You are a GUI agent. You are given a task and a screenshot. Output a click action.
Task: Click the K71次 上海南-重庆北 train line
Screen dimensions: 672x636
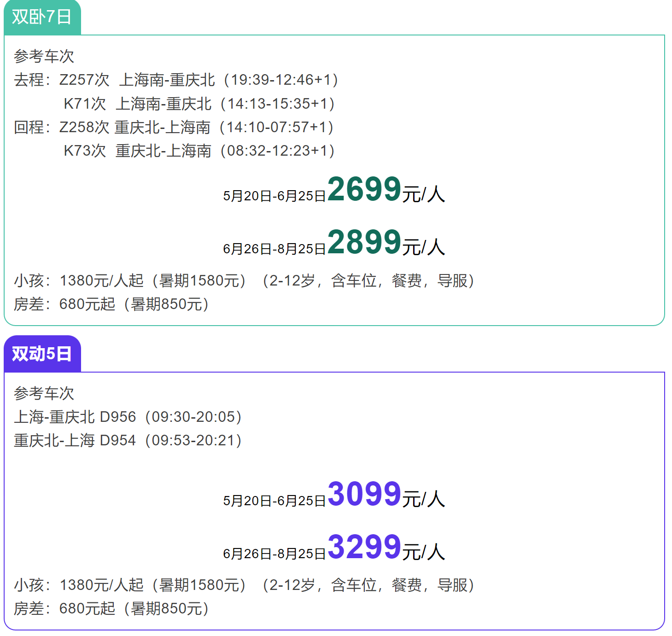(x=199, y=104)
